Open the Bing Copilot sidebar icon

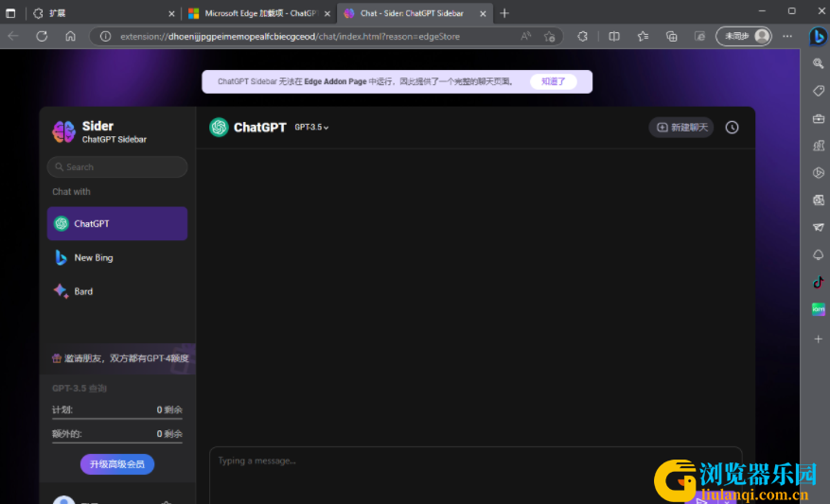(x=819, y=37)
